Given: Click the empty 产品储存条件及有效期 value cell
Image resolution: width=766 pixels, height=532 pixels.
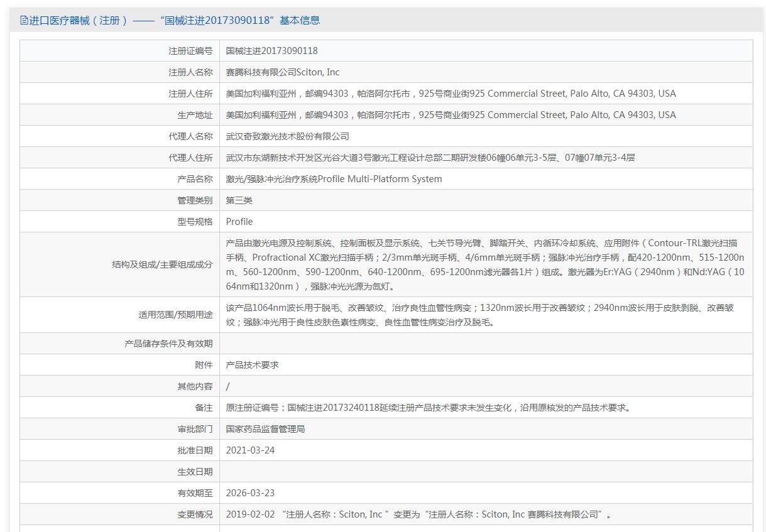Looking at the screenshot, I should (x=485, y=344).
